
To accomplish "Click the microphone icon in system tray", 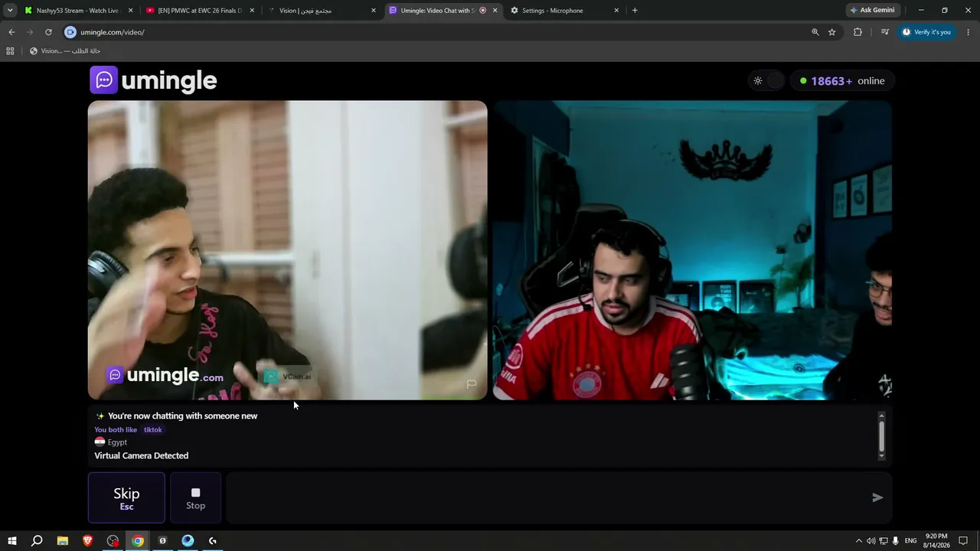I will (896, 541).
